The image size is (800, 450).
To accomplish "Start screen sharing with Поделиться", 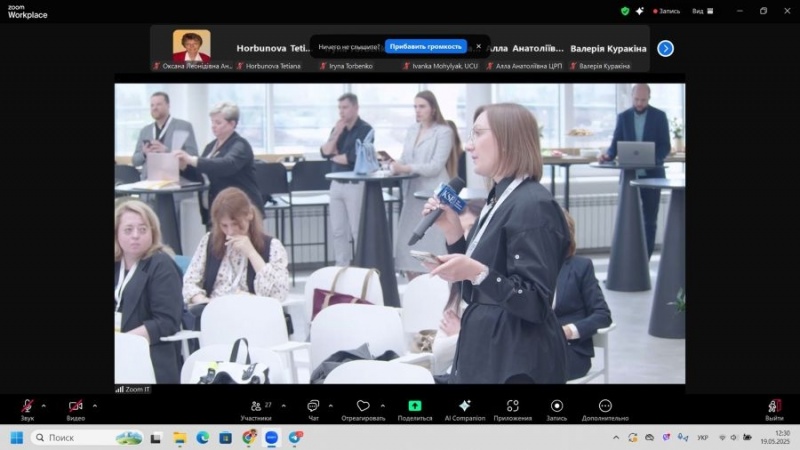I will coord(415,408).
